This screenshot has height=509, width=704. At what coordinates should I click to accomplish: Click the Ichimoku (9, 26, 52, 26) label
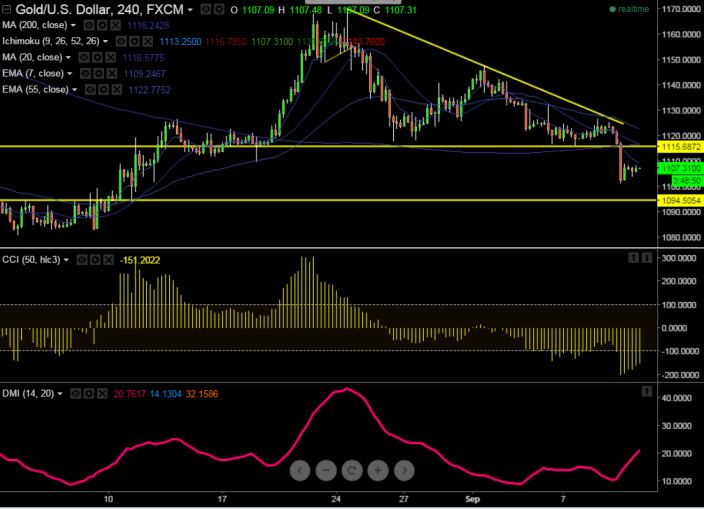(x=51, y=41)
